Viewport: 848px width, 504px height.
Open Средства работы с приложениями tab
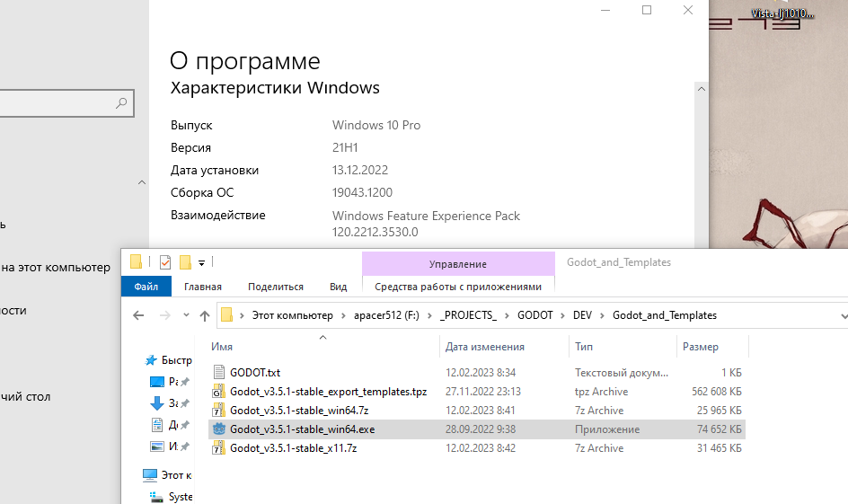(458, 287)
